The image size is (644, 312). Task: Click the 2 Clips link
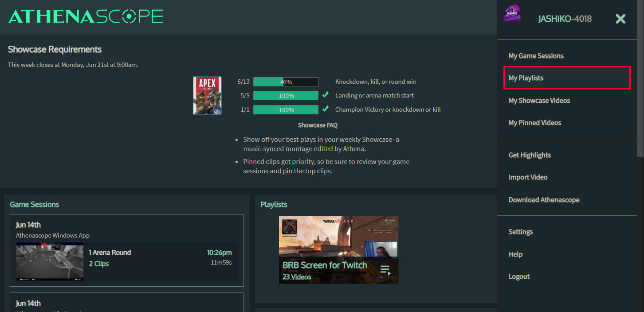pyautogui.click(x=98, y=264)
